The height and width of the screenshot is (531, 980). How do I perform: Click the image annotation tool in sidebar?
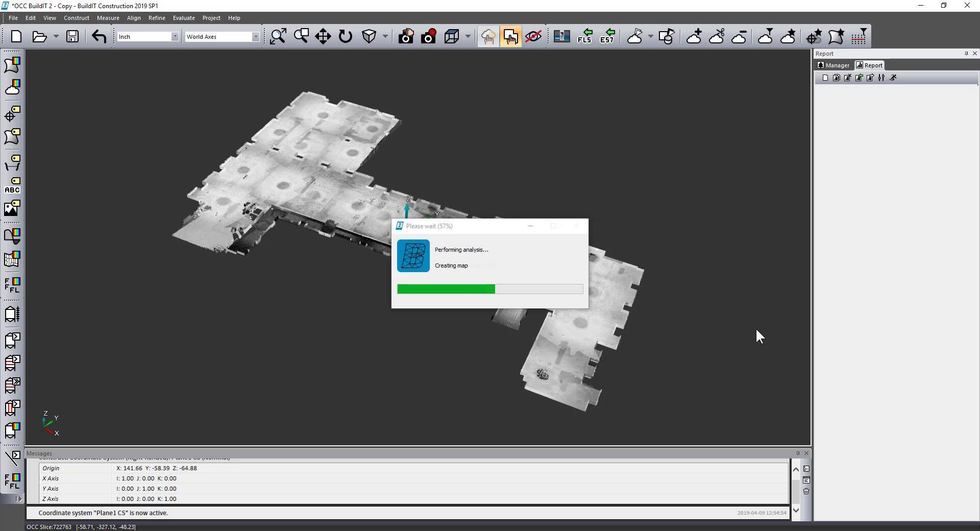click(x=12, y=208)
